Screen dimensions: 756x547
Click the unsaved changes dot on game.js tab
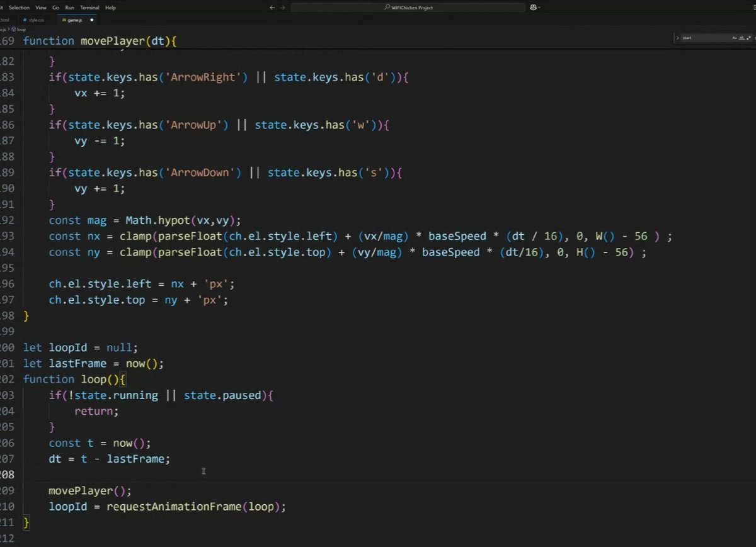91,20
